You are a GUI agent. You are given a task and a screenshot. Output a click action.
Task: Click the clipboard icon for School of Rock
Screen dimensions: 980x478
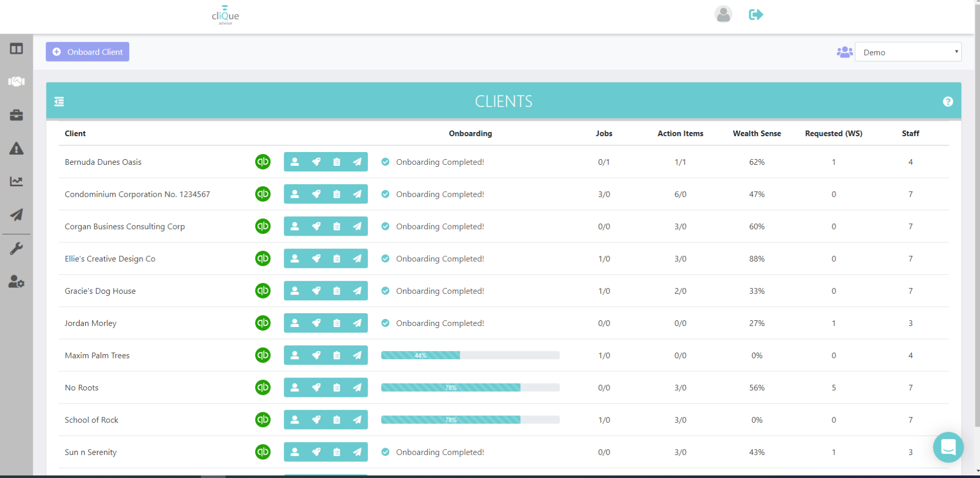point(336,419)
